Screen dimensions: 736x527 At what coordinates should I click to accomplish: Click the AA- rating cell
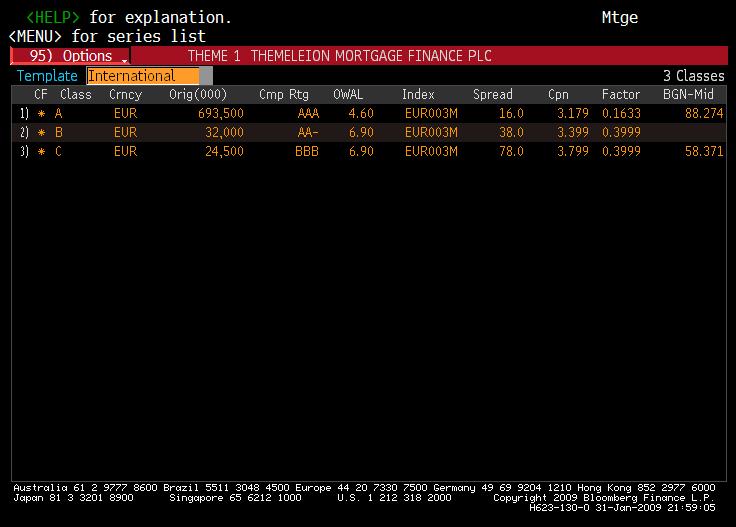[x=308, y=133]
